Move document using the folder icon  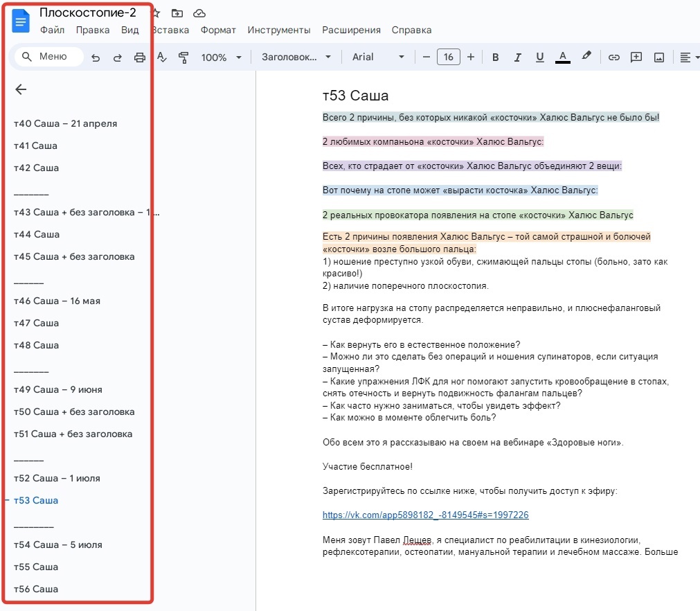coord(177,13)
